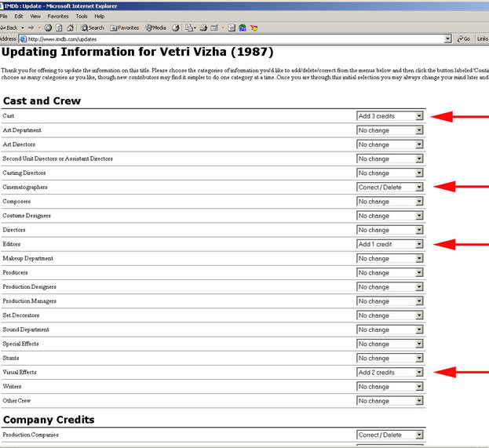The image size is (489, 448).
Task: Open the Casting Directors dropdown
Action: pos(390,173)
